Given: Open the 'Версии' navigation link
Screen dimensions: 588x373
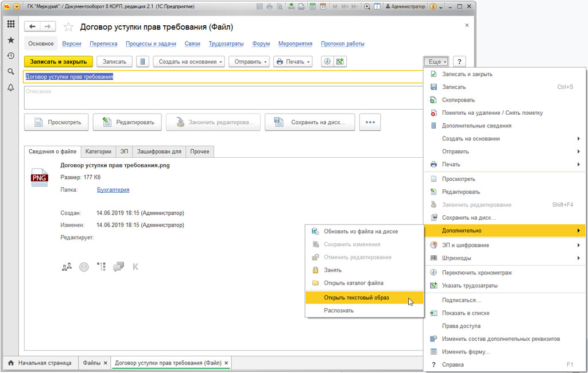Looking at the screenshot, I should [x=72, y=44].
